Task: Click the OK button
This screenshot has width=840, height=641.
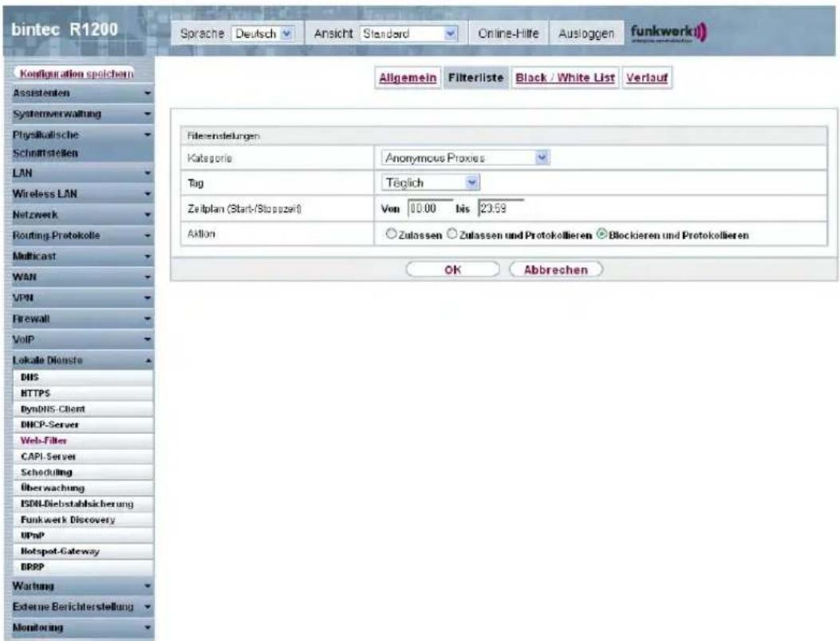Action: pos(452,270)
